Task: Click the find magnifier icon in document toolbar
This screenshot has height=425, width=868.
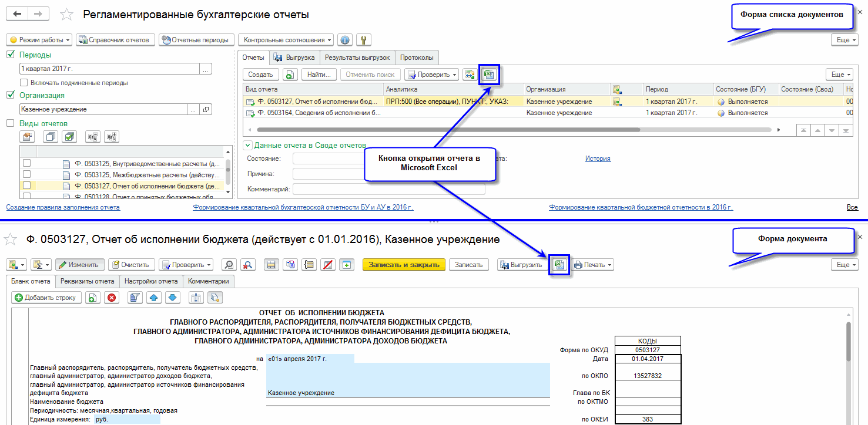Action: [x=229, y=265]
